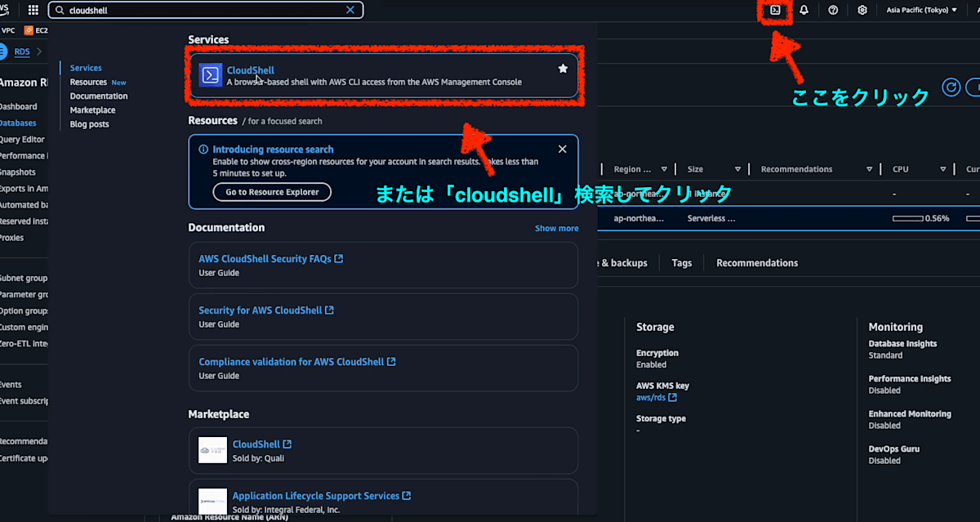This screenshot has width=980, height=522.
Task: Filter search results by Resources
Action: point(89,82)
